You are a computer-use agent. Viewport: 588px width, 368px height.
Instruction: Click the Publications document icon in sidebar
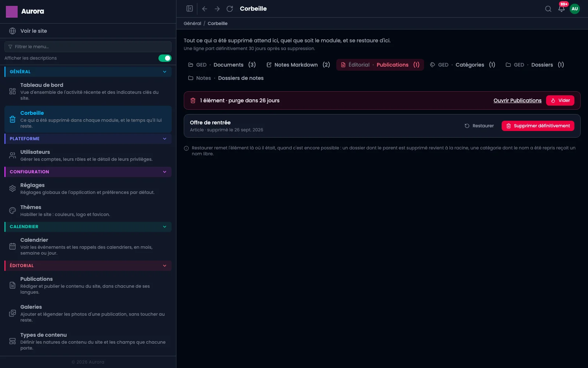pos(12,285)
